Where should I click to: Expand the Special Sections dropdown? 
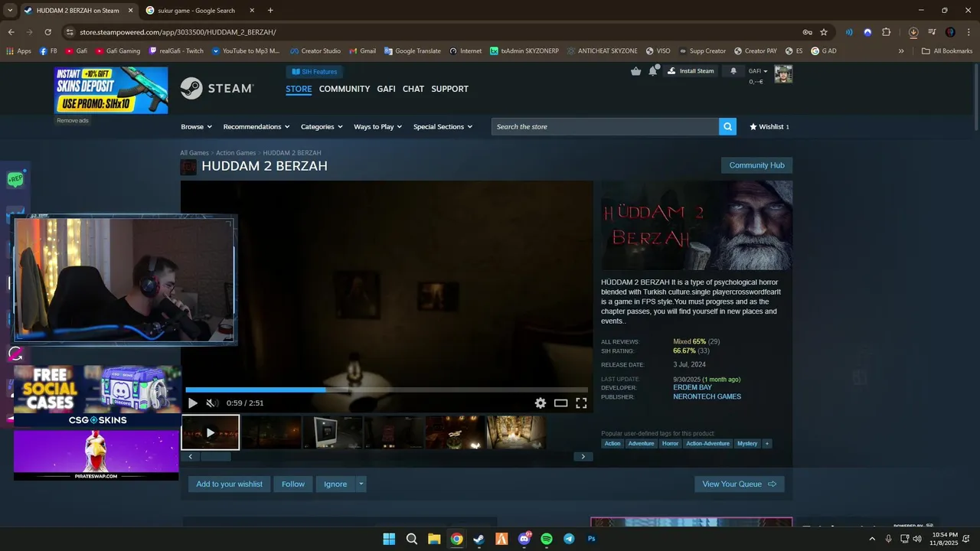443,127
